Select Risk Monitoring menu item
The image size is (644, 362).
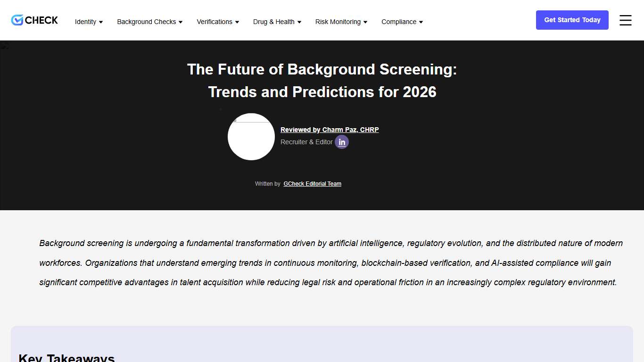[338, 22]
